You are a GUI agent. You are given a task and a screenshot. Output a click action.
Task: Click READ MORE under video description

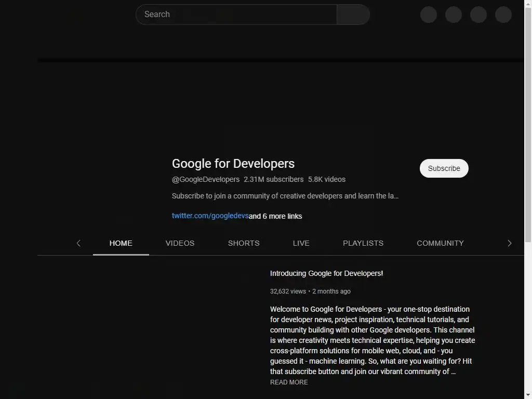pyautogui.click(x=289, y=382)
